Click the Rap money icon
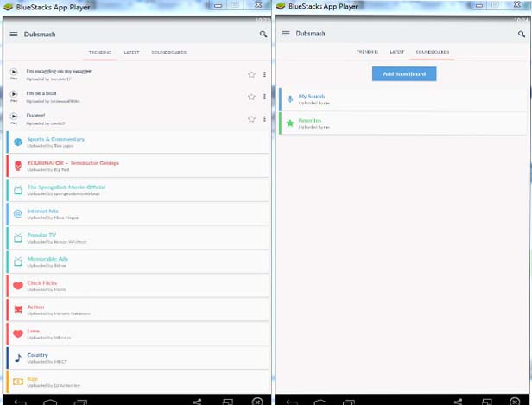Screen dimensions: 532x405 click(18, 382)
